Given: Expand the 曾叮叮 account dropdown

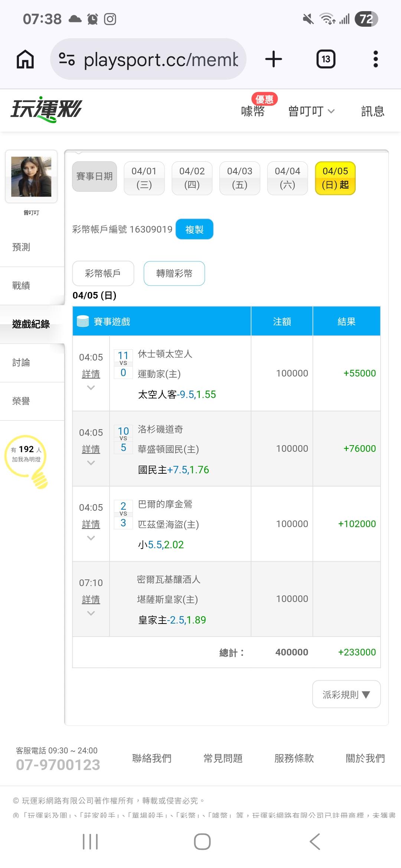Looking at the screenshot, I should point(311,111).
